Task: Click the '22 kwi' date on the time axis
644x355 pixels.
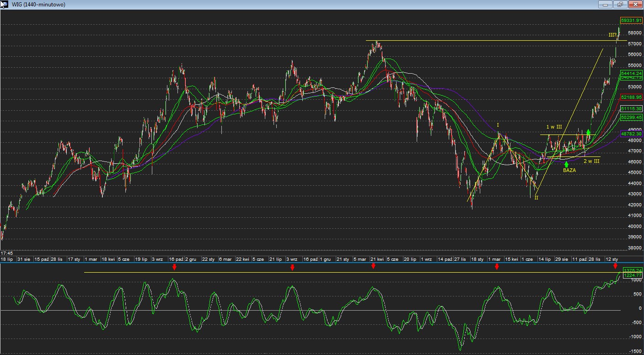Action: coord(242,259)
